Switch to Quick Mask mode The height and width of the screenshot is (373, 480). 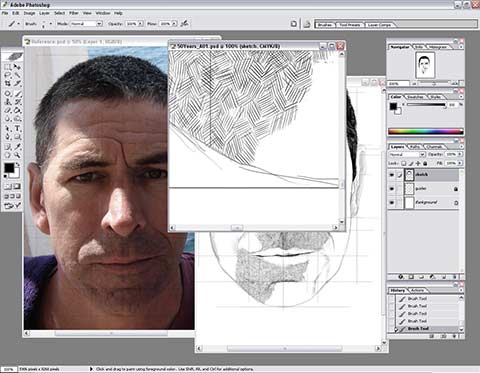click(x=17, y=186)
